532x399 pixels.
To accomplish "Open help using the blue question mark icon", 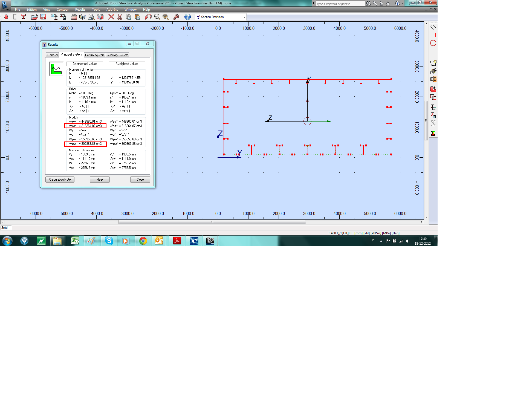I will (187, 17).
